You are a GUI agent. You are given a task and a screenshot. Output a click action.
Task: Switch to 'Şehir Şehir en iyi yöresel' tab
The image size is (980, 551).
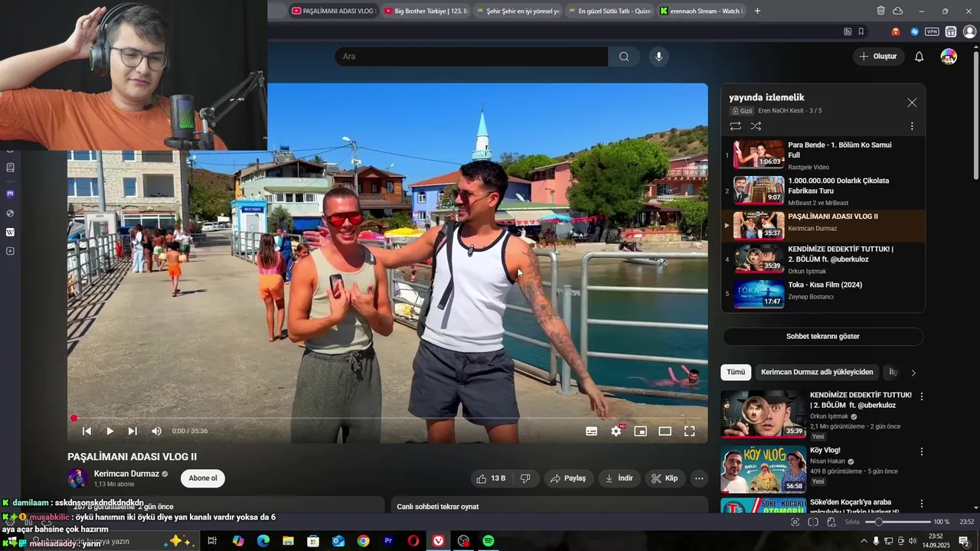click(x=518, y=11)
